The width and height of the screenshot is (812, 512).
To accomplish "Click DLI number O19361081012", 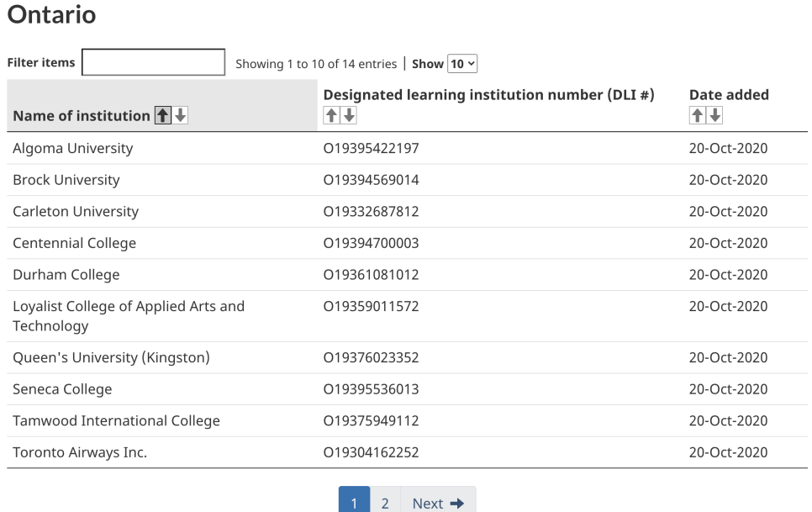I will (x=371, y=274).
